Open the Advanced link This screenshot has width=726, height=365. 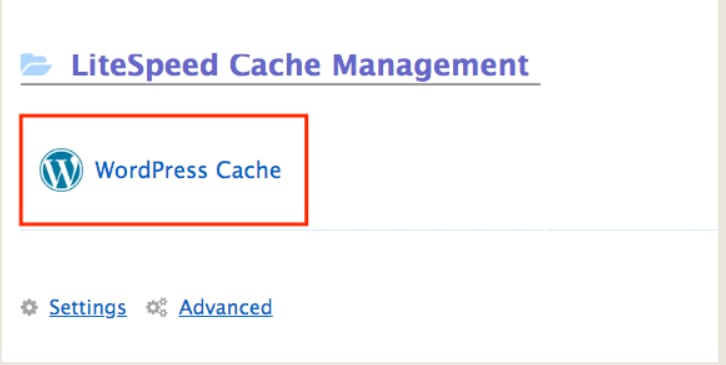click(226, 308)
